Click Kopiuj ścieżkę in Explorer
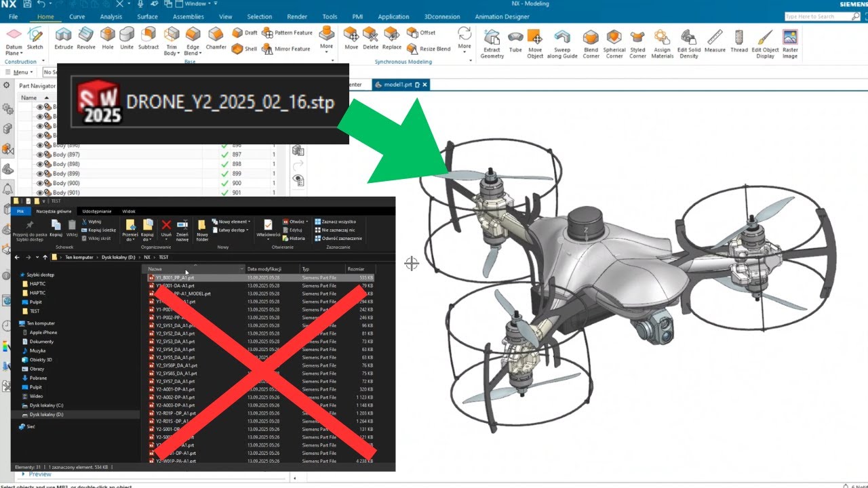The height and width of the screenshot is (488, 868). pyautogui.click(x=98, y=230)
